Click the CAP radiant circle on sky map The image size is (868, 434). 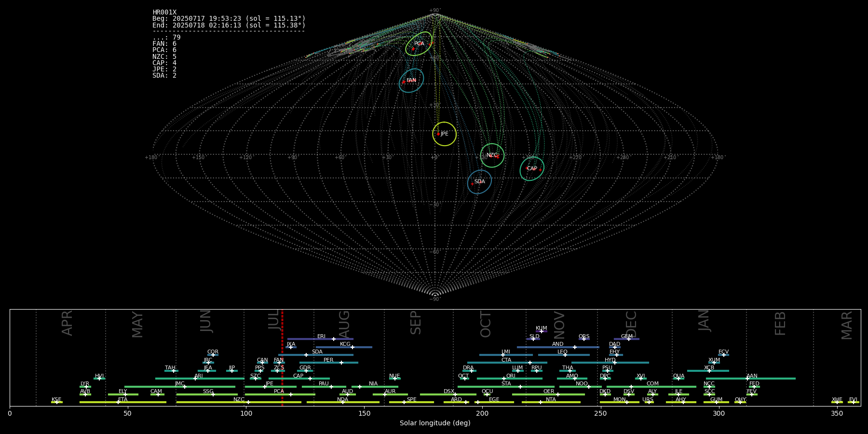[532, 169]
